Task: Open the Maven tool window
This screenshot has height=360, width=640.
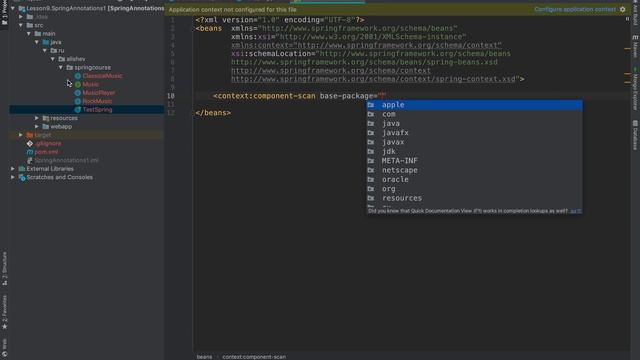Action: coord(635,46)
